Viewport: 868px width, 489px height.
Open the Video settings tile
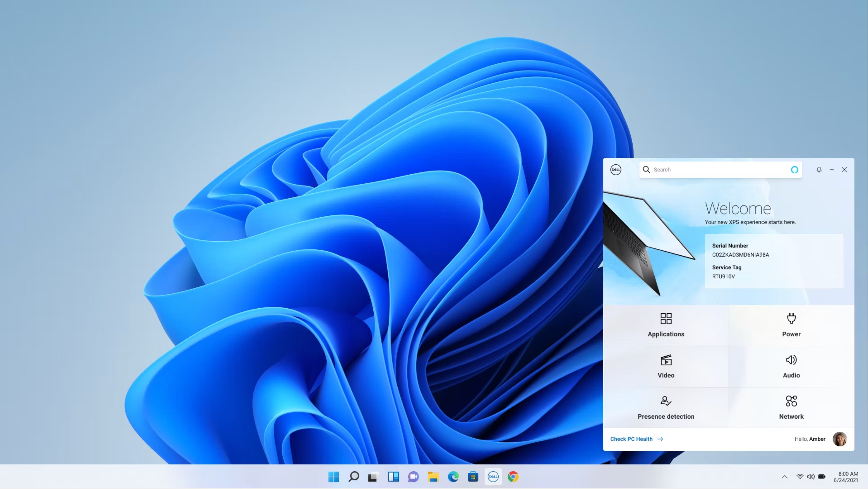pyautogui.click(x=666, y=366)
